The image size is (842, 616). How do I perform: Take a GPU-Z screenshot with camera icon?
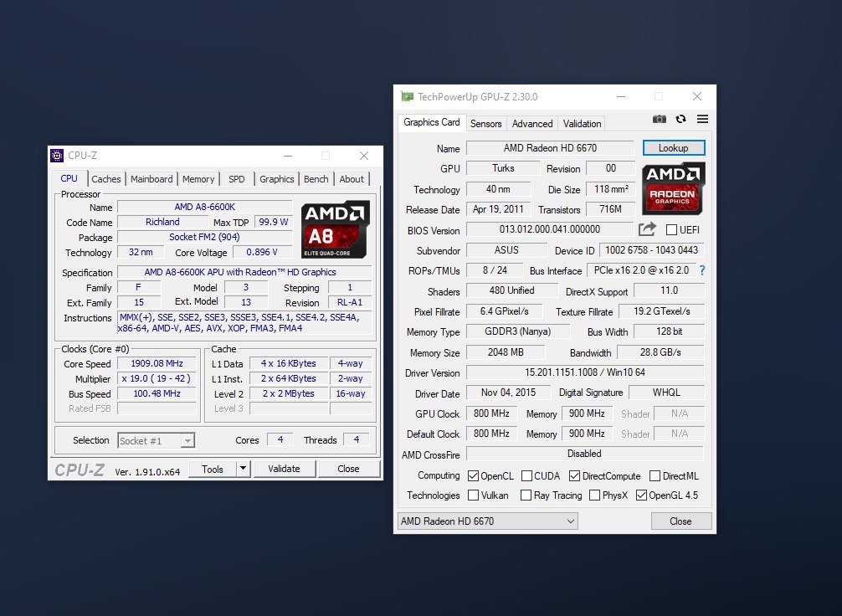(x=659, y=119)
